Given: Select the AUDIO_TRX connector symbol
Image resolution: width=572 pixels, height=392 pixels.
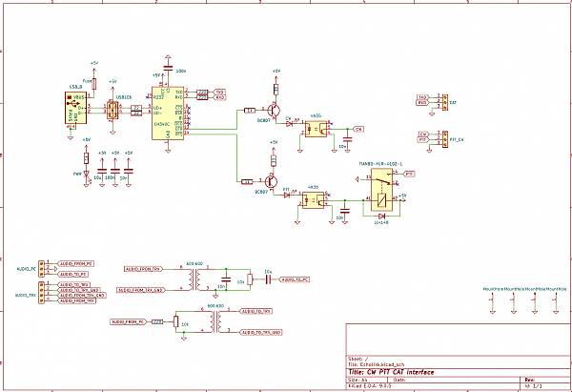Looking at the screenshot, I should 41,293.
